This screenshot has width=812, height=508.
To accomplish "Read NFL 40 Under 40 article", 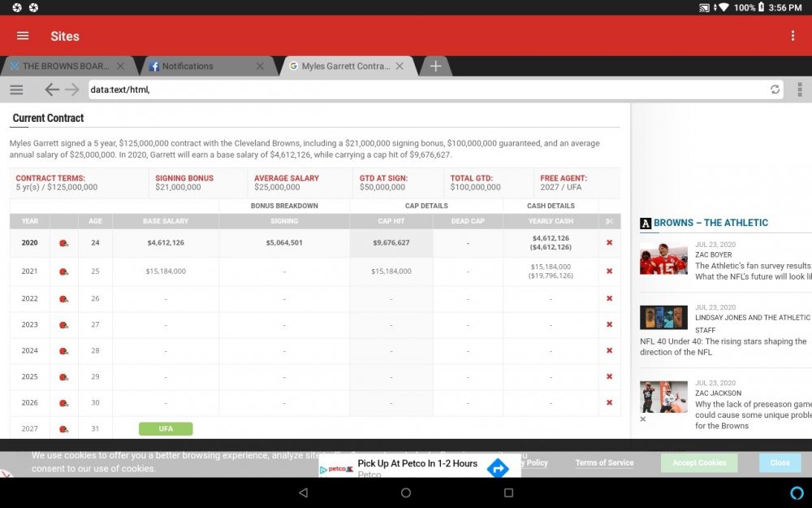I will coord(723,347).
